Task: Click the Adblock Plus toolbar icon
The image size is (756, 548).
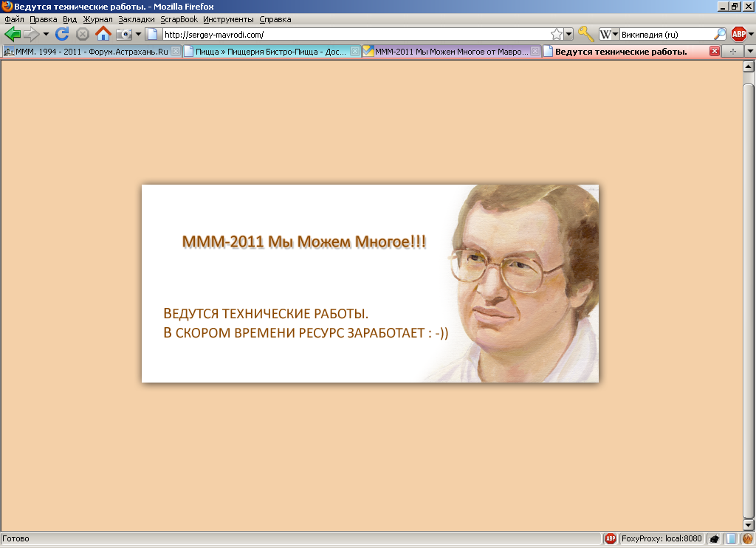Action: click(738, 34)
